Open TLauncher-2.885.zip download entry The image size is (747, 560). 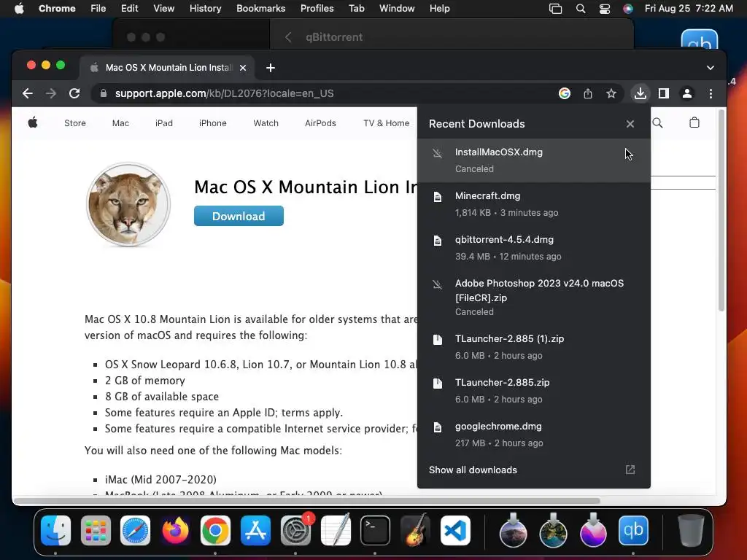pyautogui.click(x=533, y=391)
